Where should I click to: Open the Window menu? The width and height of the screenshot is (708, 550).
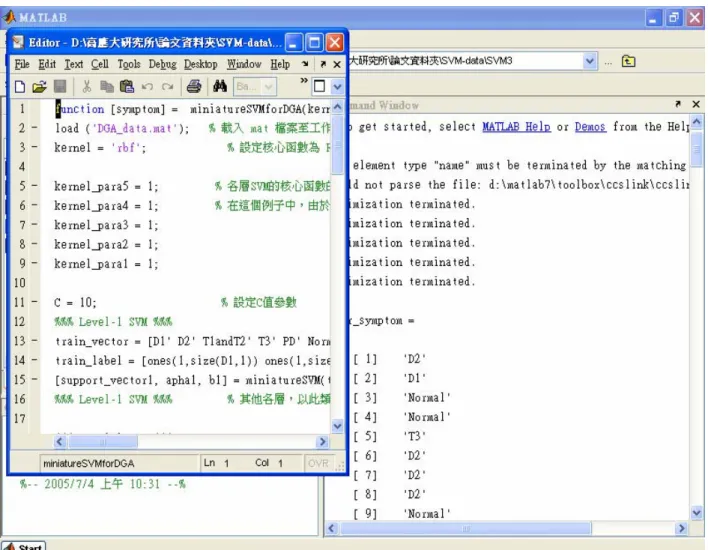(244, 65)
